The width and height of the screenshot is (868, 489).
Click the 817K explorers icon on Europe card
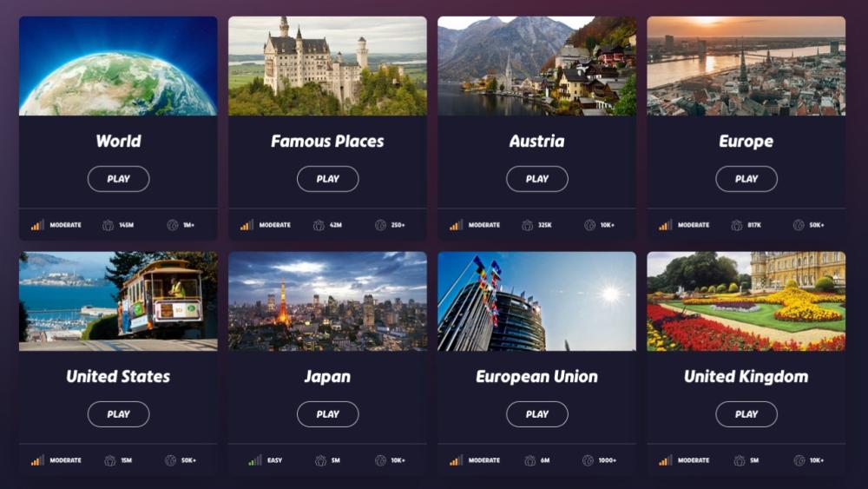pos(737,225)
